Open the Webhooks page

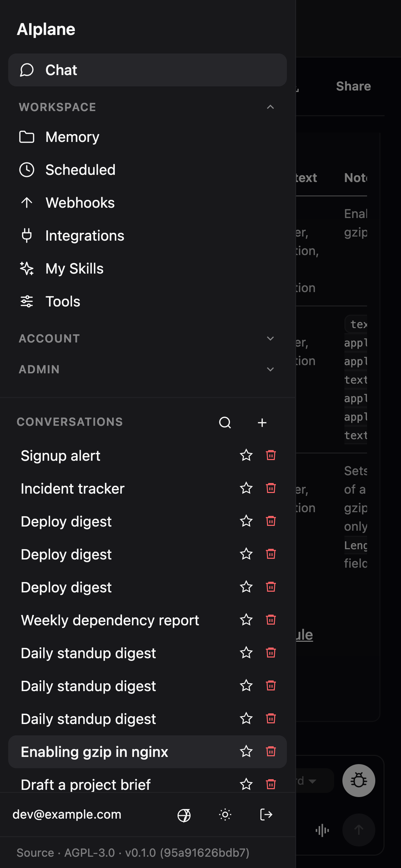[147, 203]
